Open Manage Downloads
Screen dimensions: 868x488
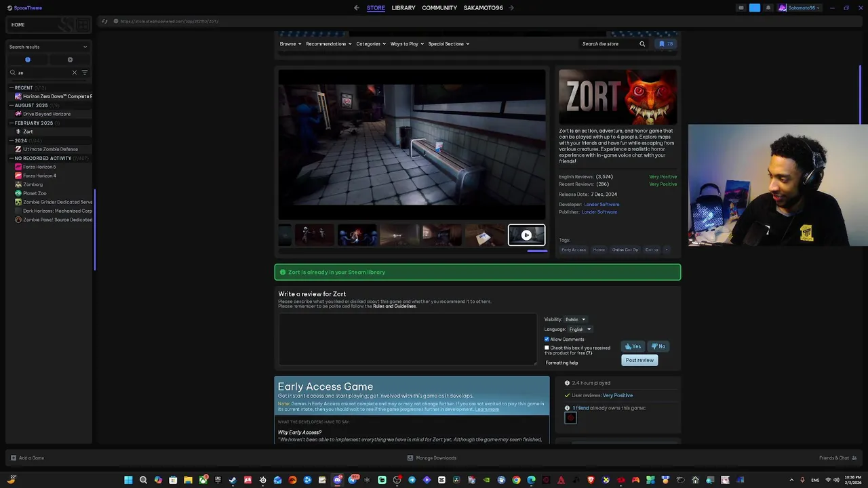pos(432,457)
